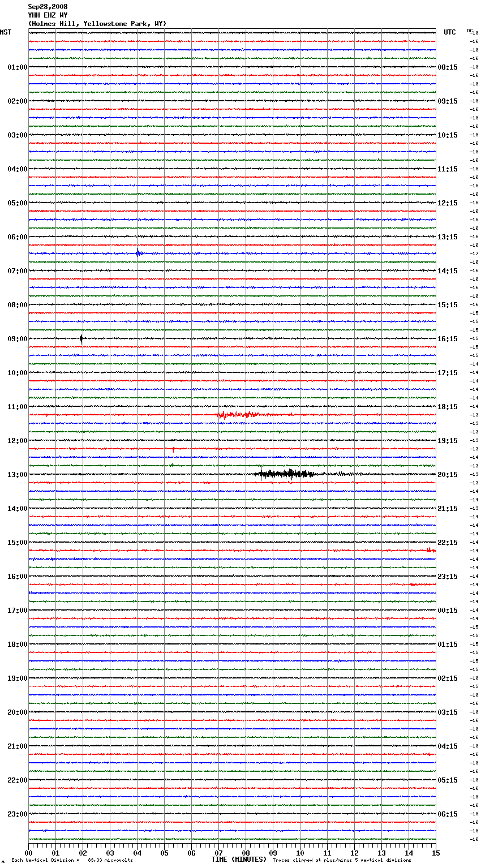Click the 13:15 UTC time label
This screenshot has width=481, height=868.
[448, 237]
